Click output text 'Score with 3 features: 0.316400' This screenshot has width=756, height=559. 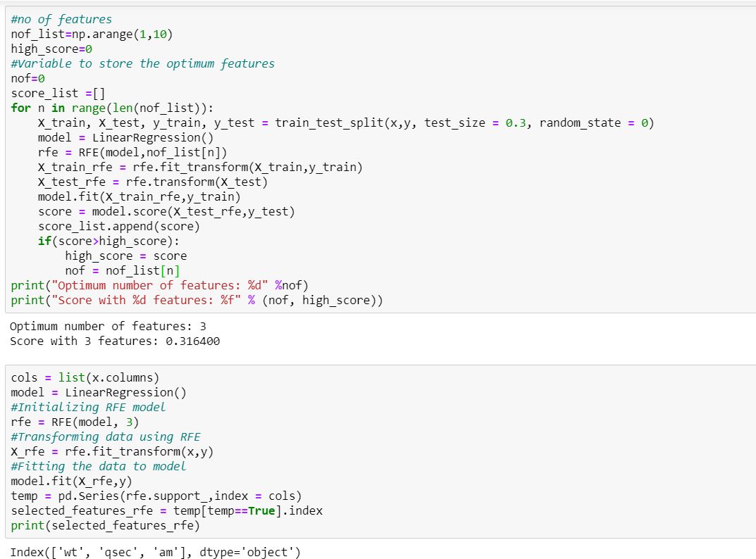115,341
